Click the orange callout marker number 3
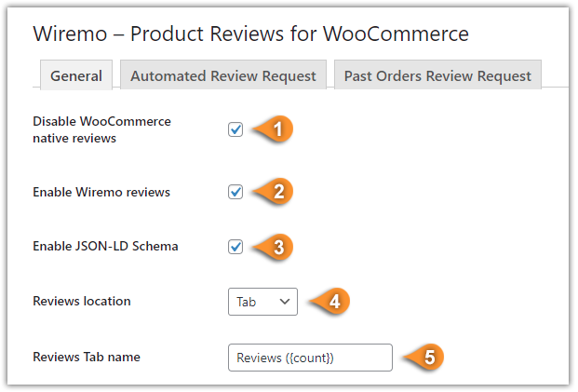The height and width of the screenshot is (392, 578). pos(274,247)
